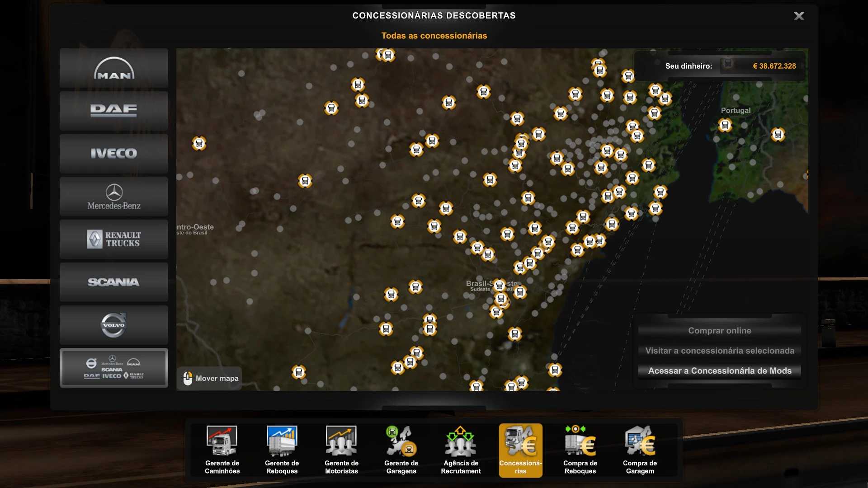This screenshot has height=488, width=868.
Task: Filter dealers by Scania brand
Action: [113, 282]
